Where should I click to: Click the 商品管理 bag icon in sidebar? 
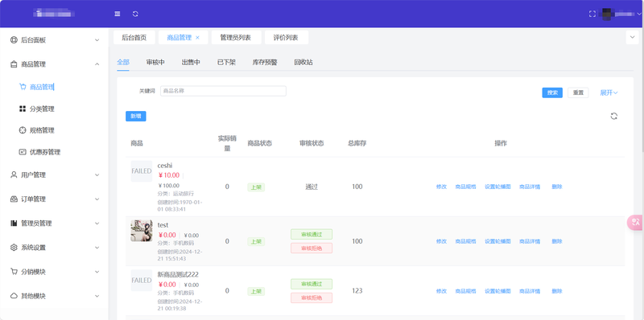(14, 64)
